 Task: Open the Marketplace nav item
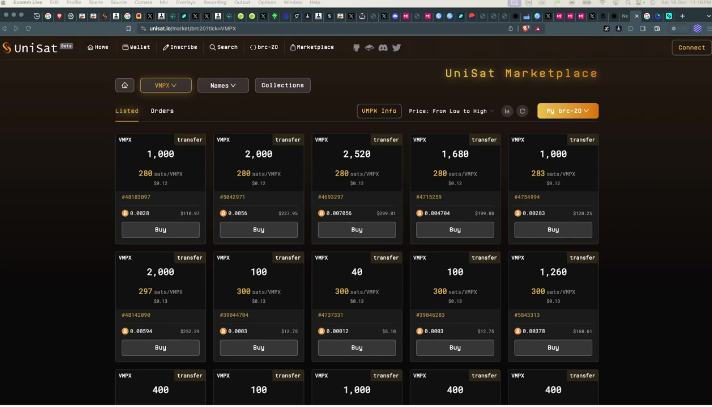pyautogui.click(x=312, y=47)
